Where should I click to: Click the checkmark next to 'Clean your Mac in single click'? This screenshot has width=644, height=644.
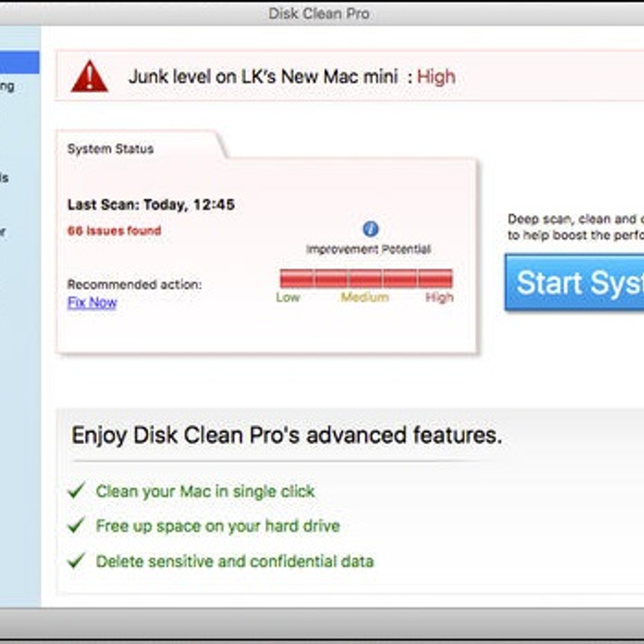76,490
